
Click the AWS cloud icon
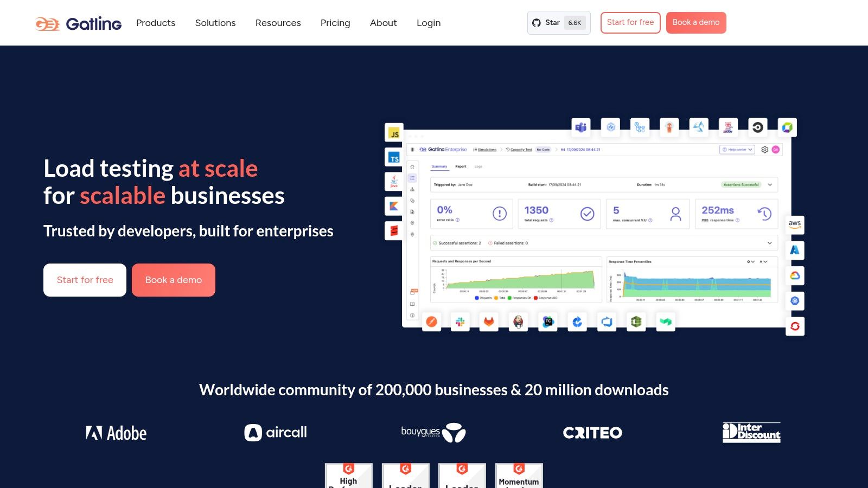[x=795, y=224]
